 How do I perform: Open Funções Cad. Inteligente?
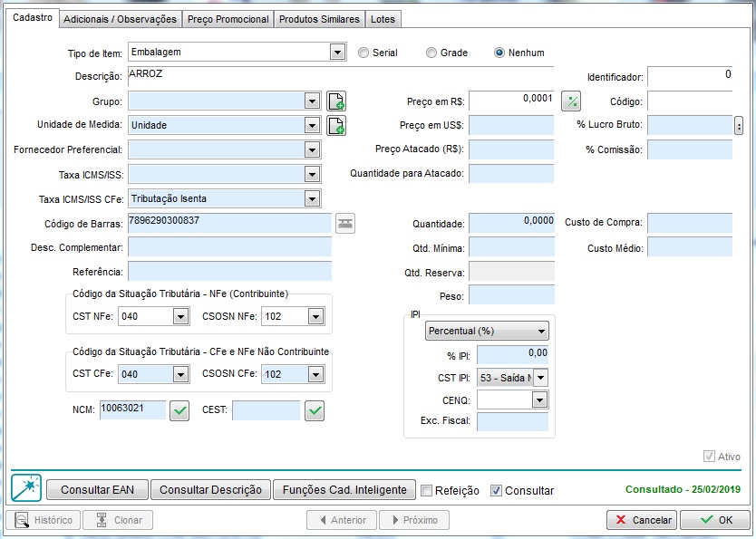point(344,490)
